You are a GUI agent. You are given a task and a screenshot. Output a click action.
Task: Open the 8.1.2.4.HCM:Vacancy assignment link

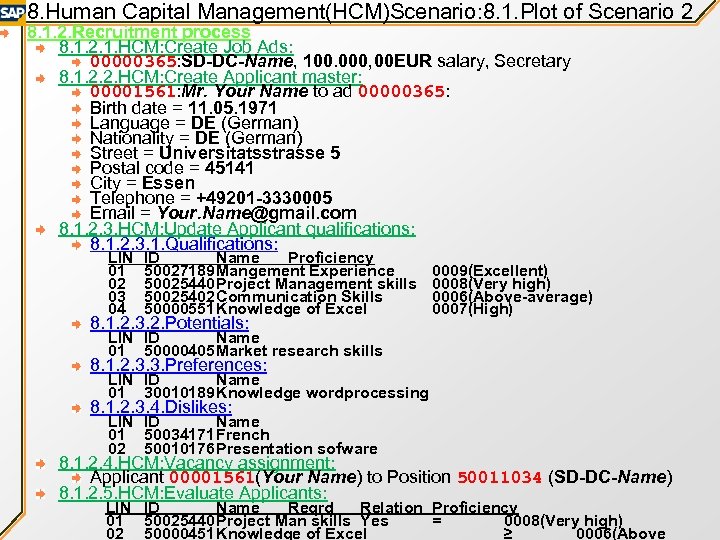(197, 462)
